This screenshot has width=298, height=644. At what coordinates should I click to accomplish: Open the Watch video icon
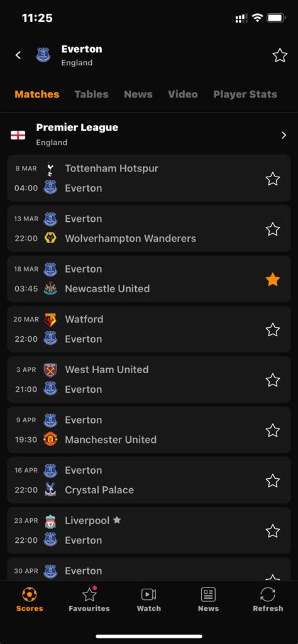[149, 594]
